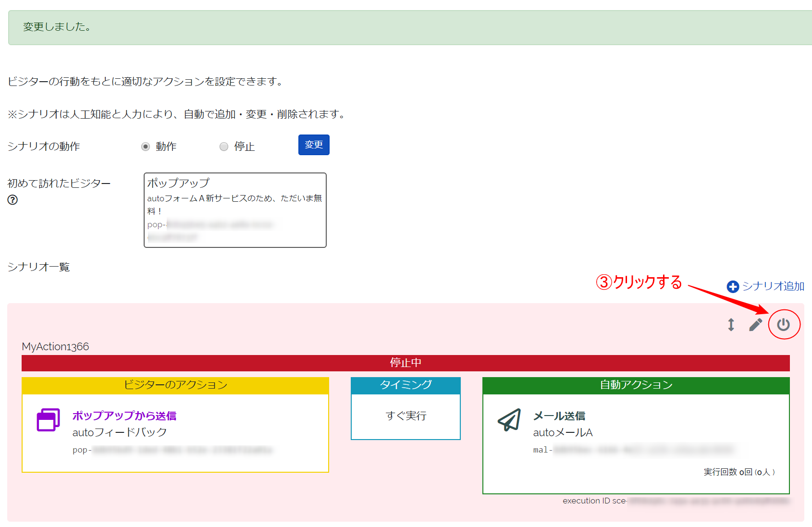The width and height of the screenshot is (812, 527).
Task: Click the autoメールA text
Action: click(x=563, y=432)
